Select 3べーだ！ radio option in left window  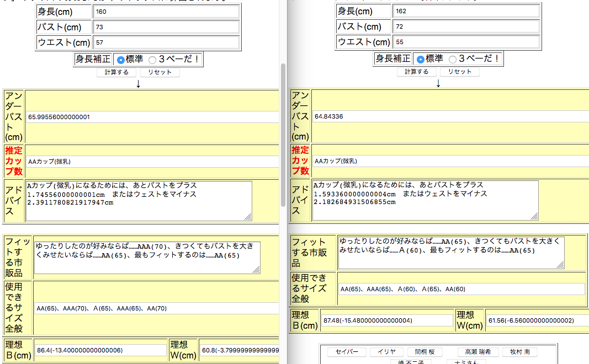[152, 60]
